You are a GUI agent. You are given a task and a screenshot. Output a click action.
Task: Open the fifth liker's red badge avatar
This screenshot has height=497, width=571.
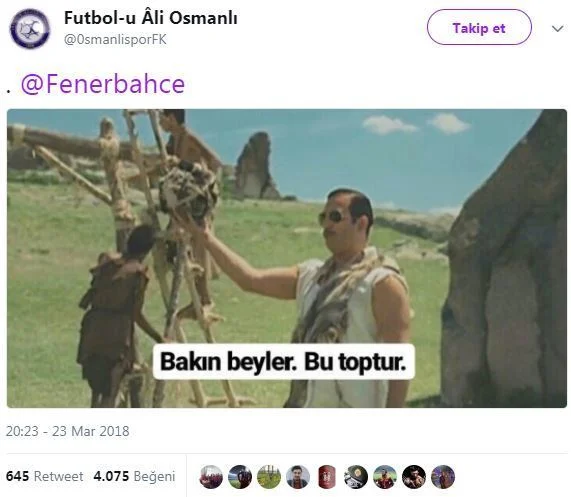click(x=327, y=477)
